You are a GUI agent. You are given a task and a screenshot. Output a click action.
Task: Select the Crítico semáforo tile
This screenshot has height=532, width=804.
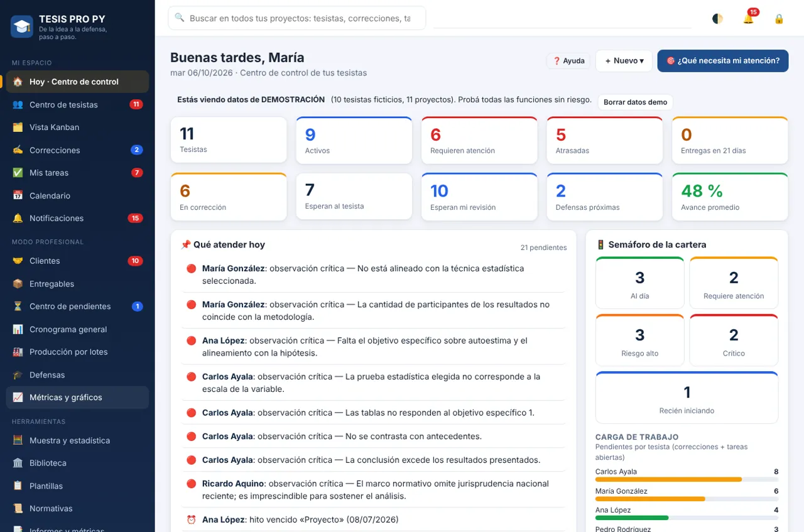tap(734, 340)
